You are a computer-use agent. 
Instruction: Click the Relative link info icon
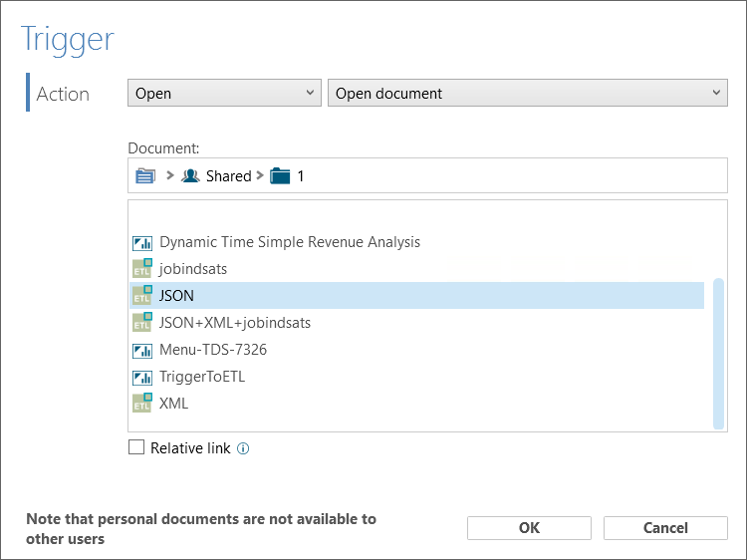coord(243,448)
